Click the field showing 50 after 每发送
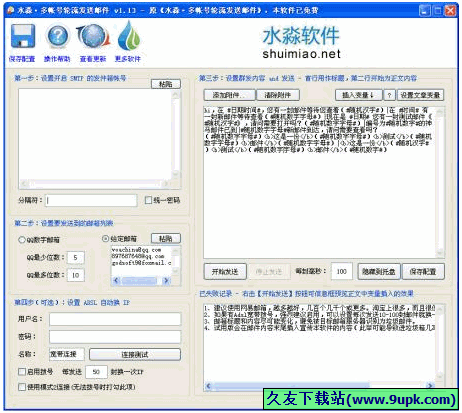This screenshot has width=462, height=413. (x=96, y=372)
